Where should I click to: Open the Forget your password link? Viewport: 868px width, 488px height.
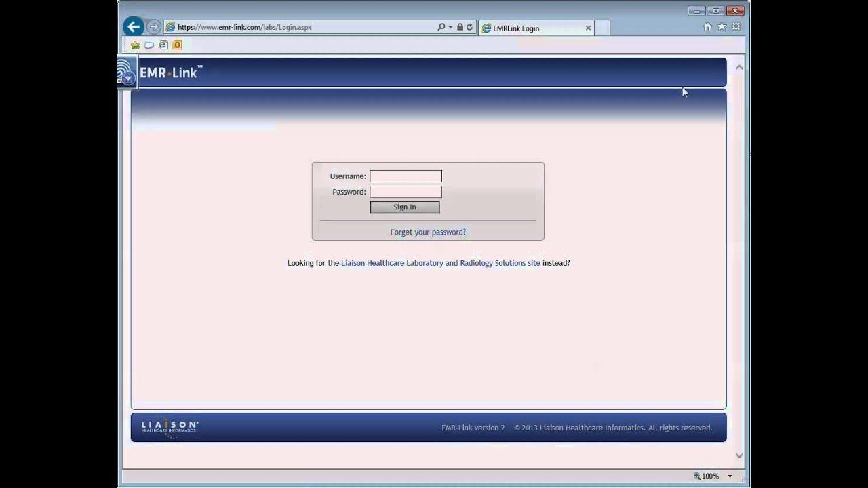click(x=428, y=232)
